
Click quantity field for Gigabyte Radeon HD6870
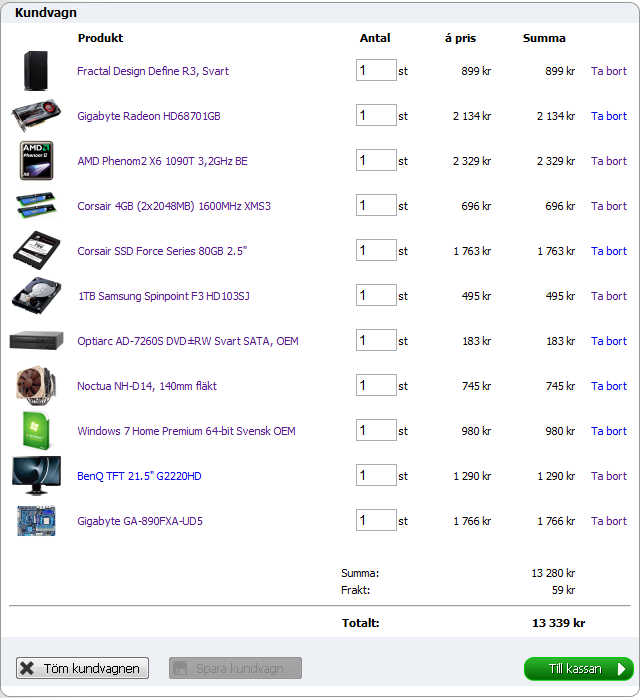point(376,116)
